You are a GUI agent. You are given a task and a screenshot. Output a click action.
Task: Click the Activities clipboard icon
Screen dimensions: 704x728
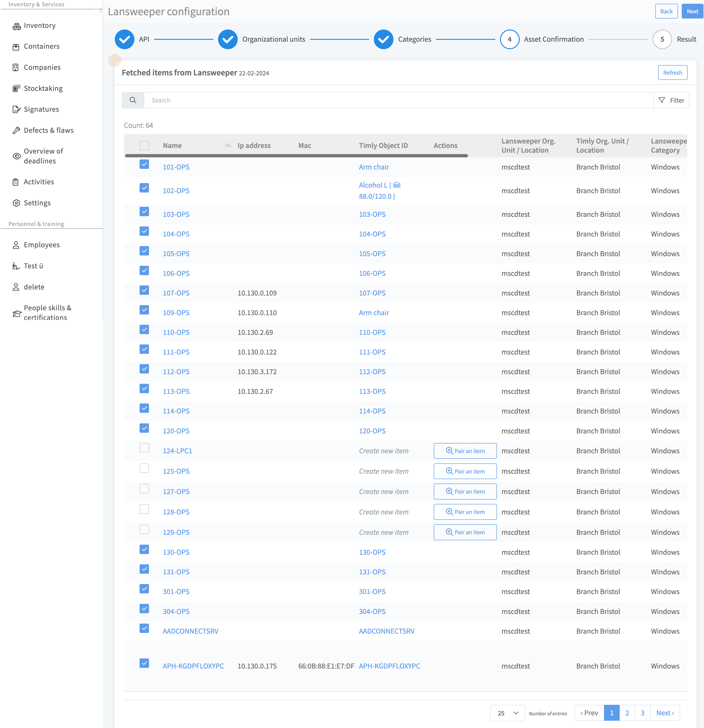16,182
